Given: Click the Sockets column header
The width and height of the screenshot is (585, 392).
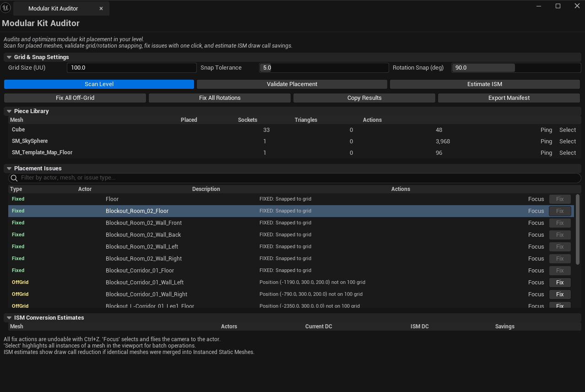Looking at the screenshot, I should (x=248, y=120).
